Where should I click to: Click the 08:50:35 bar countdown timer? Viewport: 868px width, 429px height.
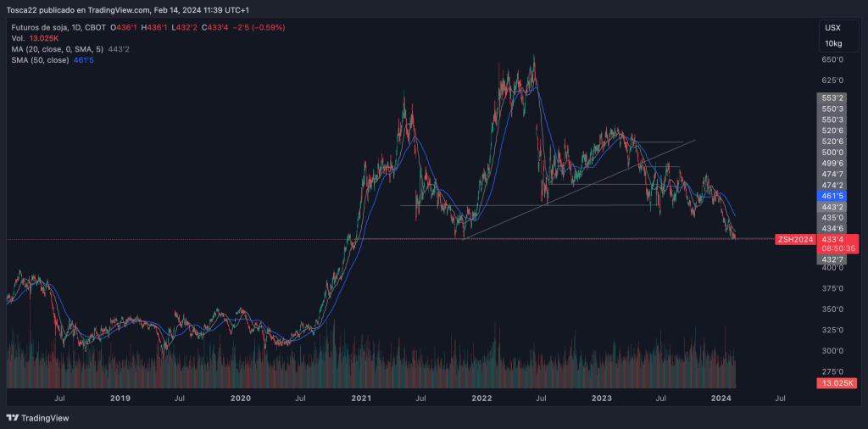coord(832,250)
